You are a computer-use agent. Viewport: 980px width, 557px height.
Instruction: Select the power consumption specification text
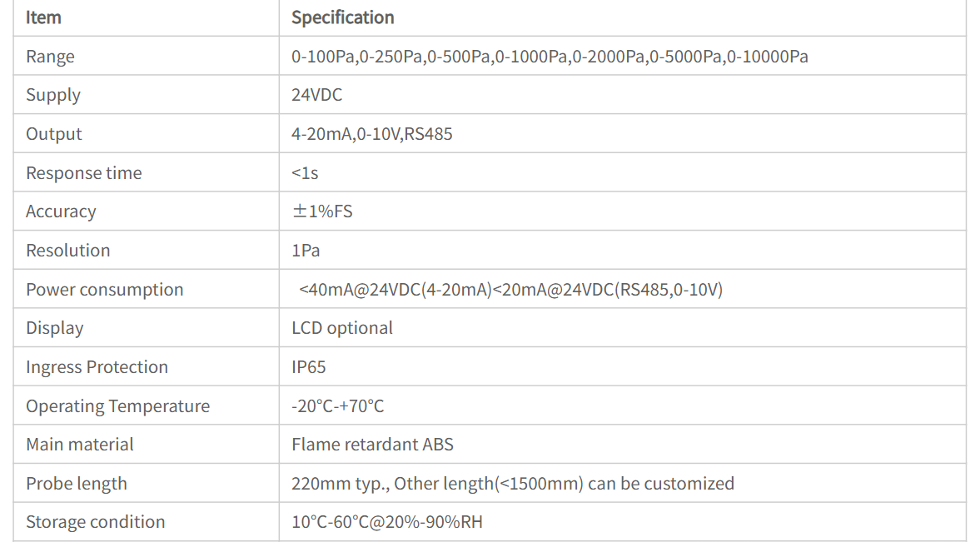[x=510, y=290]
